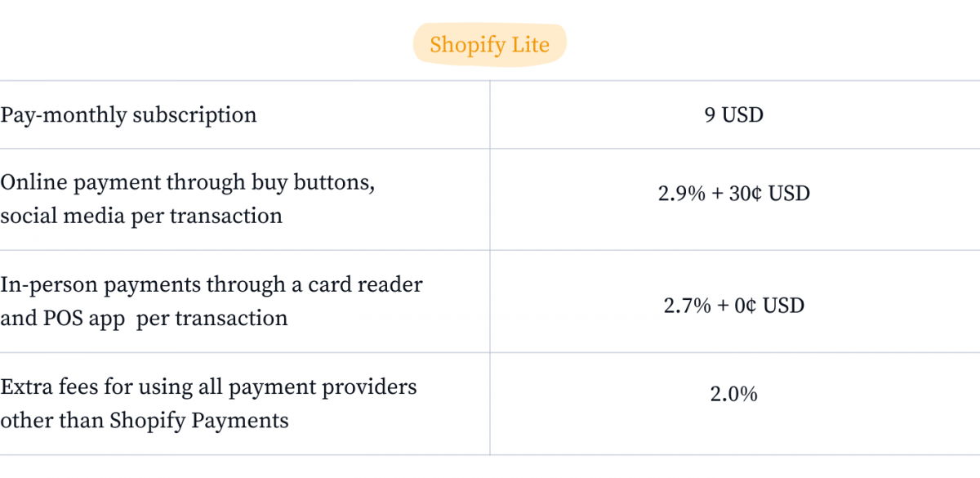This screenshot has height=478, width=980.
Task: Click the word USD after 9
Action: 743,115
